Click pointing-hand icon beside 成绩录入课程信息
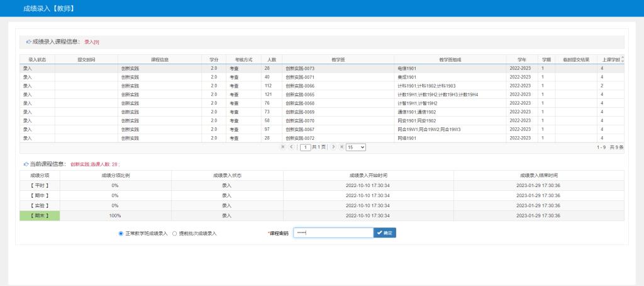644x286 pixels. tap(28, 42)
